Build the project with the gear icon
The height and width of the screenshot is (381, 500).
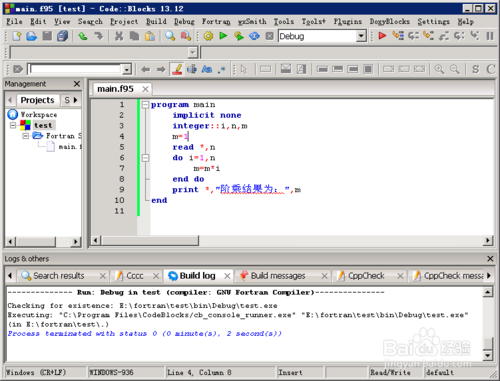point(208,36)
